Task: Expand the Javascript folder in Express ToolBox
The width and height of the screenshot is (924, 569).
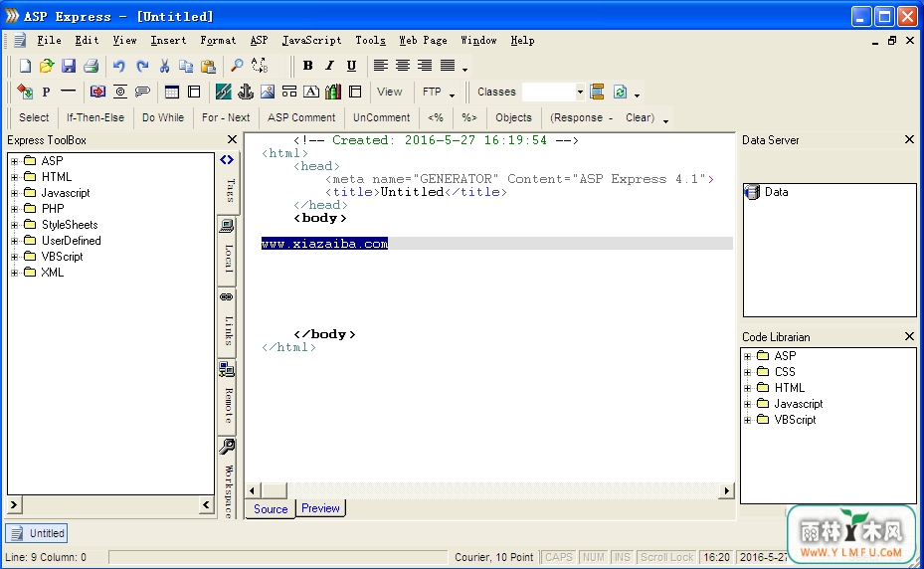Action: pyautogui.click(x=14, y=193)
